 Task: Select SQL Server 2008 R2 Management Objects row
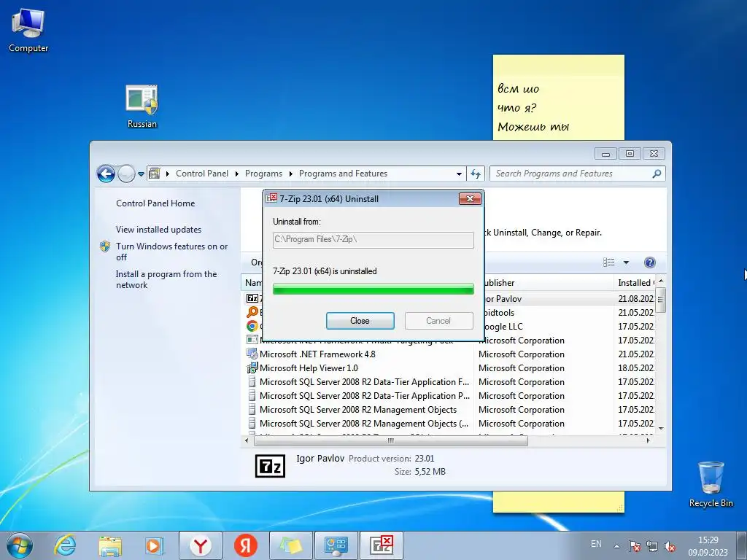click(x=449, y=410)
